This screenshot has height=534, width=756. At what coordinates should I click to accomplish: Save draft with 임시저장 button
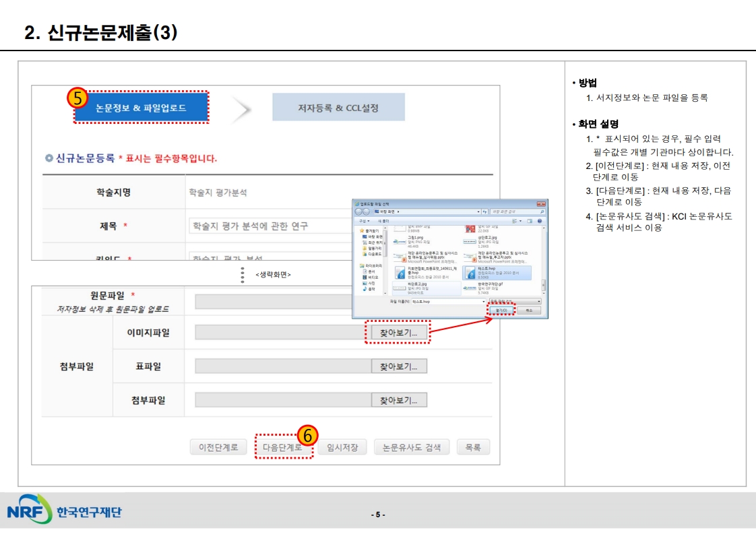click(342, 447)
